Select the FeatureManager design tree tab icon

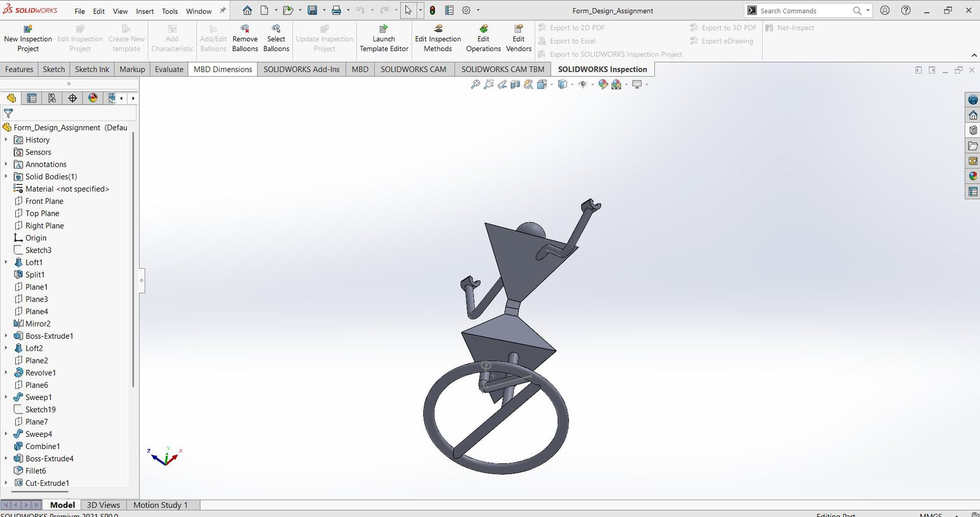(11, 98)
